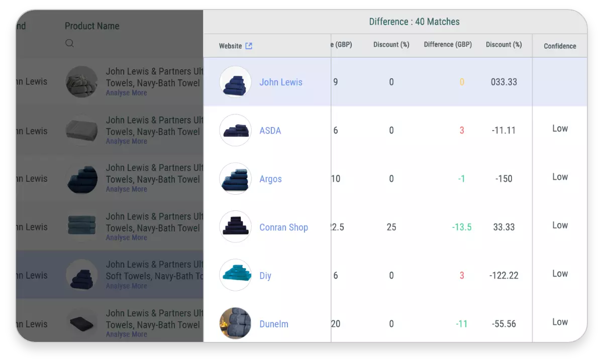
Task: Open the ASDA website link
Action: point(270,131)
